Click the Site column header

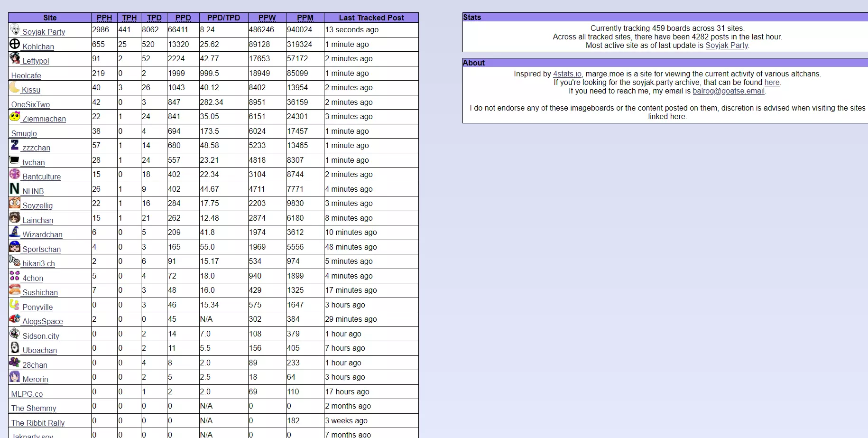coord(50,18)
